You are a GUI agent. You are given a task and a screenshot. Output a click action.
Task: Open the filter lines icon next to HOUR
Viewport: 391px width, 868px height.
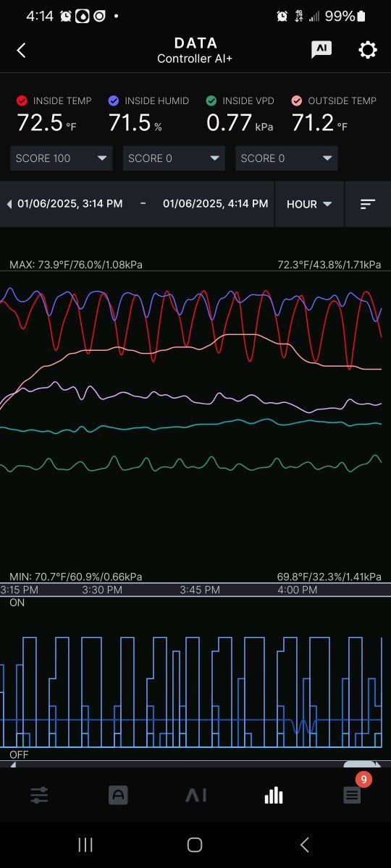[368, 204]
